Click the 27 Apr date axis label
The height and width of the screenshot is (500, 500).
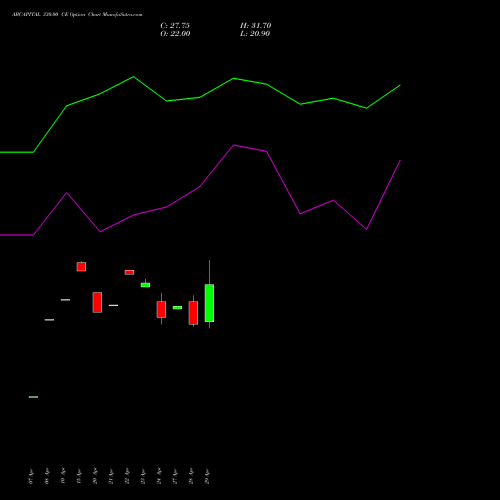coord(175,477)
